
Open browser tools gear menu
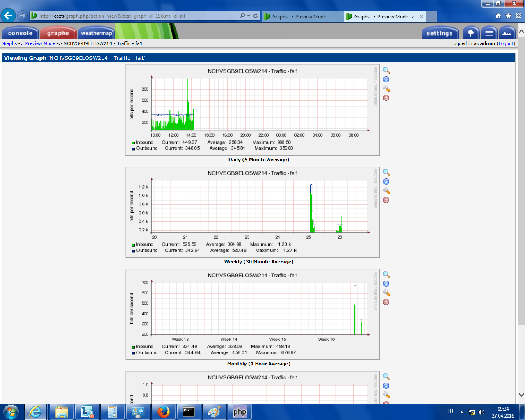pos(518,16)
